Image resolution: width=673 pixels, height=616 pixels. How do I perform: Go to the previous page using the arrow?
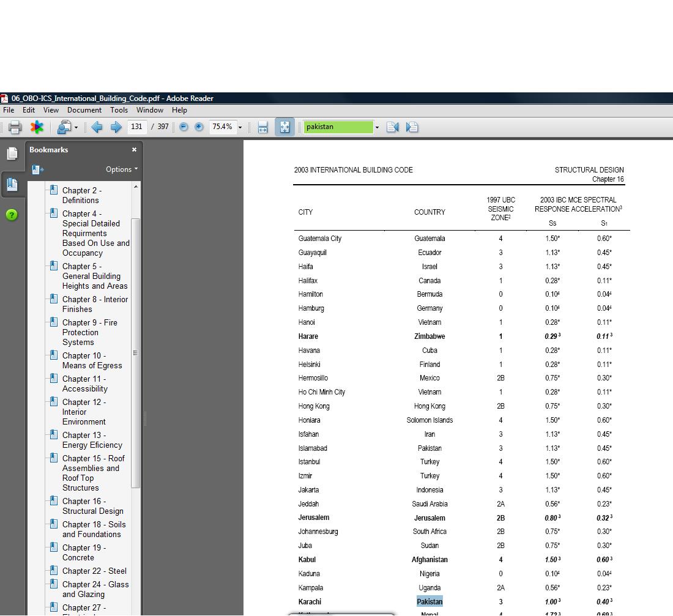click(97, 127)
